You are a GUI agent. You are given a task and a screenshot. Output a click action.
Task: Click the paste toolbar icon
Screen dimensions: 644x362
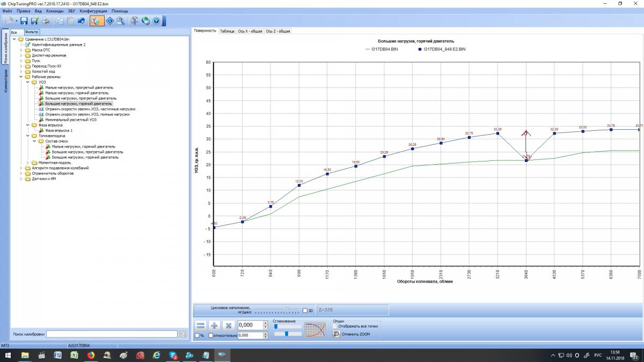pos(70,21)
